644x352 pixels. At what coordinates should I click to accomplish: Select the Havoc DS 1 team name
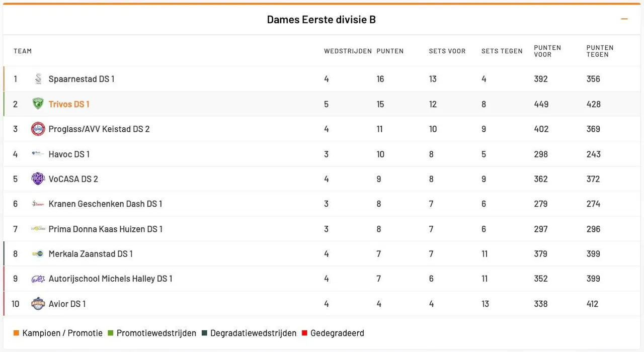(x=69, y=154)
